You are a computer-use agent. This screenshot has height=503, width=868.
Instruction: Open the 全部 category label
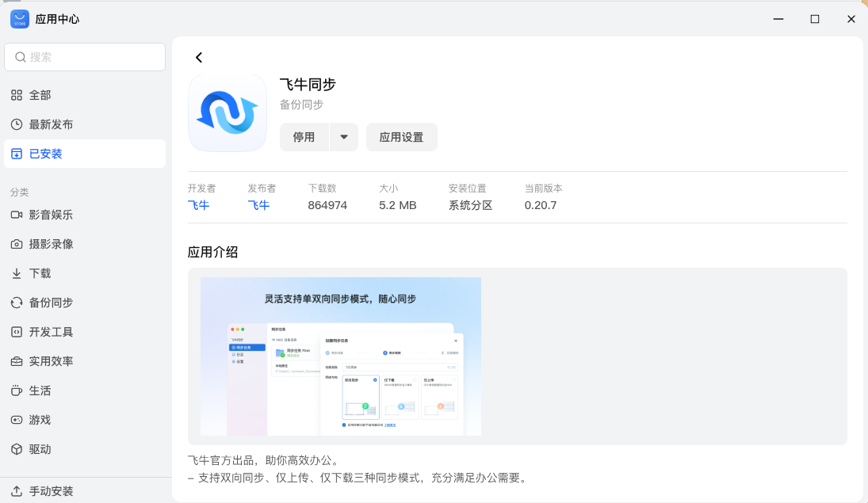tap(40, 95)
